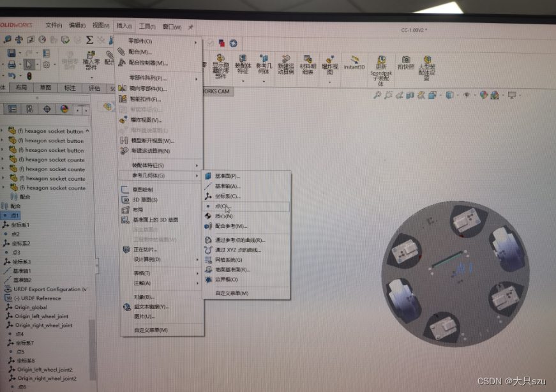Toggle Instant3D in the ribbon
This screenshot has height=392, width=556.
point(354,63)
